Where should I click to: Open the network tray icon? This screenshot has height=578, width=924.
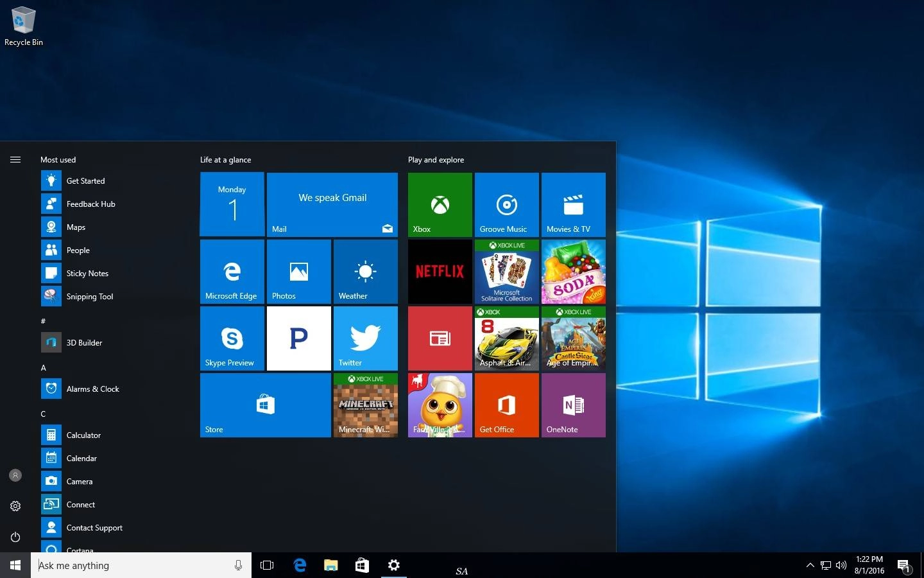tap(826, 565)
